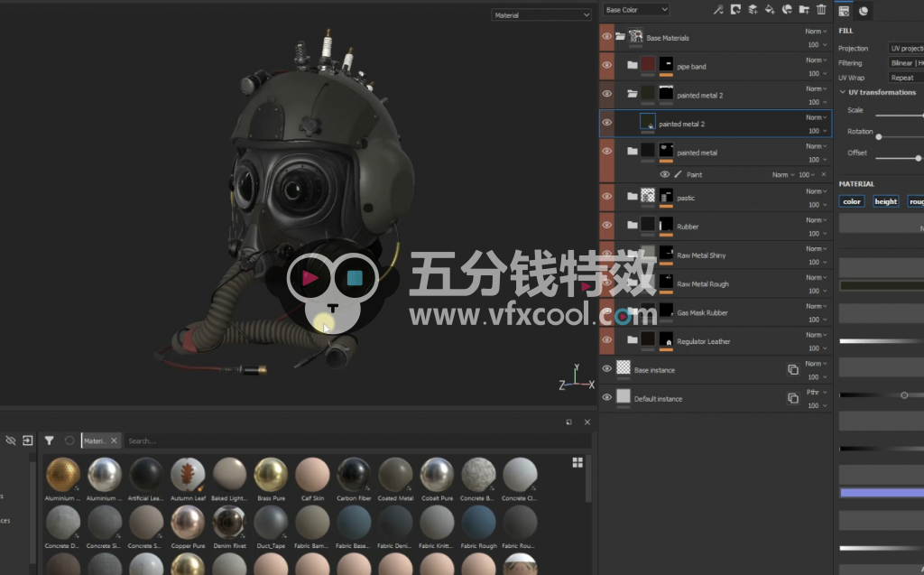Select the Default instance row

click(x=716, y=399)
